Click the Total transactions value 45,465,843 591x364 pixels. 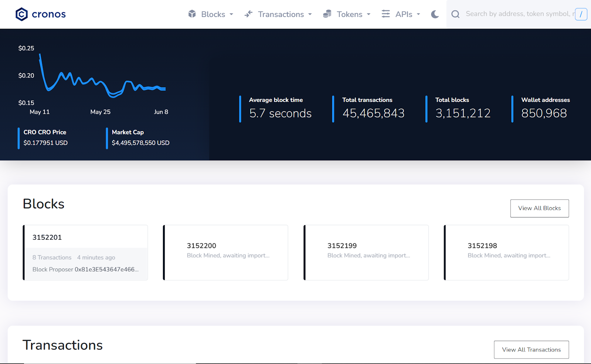[373, 113]
